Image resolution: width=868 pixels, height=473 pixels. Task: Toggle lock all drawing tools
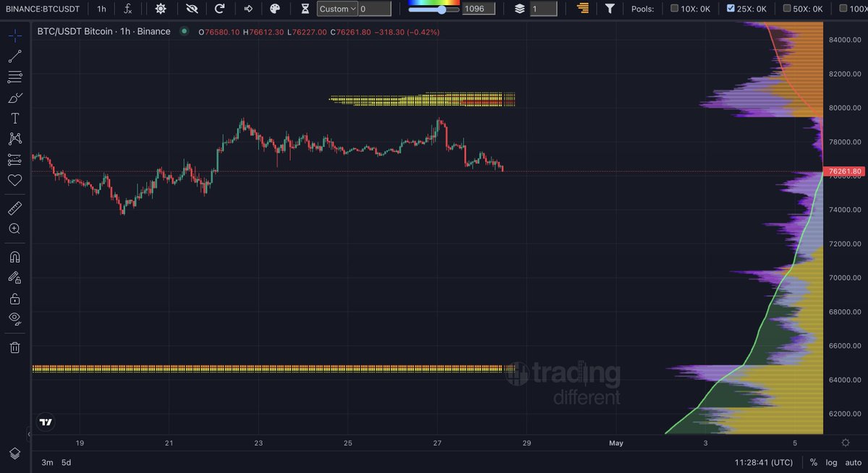[14, 299]
